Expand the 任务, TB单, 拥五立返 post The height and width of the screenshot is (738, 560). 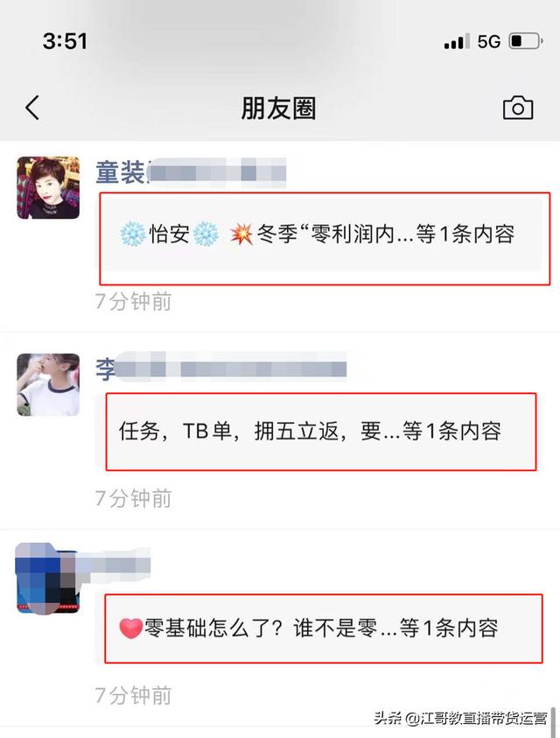point(321,432)
